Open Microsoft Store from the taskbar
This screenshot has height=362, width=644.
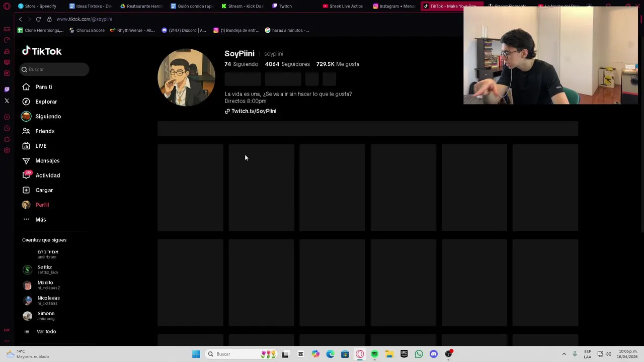[x=345, y=354]
